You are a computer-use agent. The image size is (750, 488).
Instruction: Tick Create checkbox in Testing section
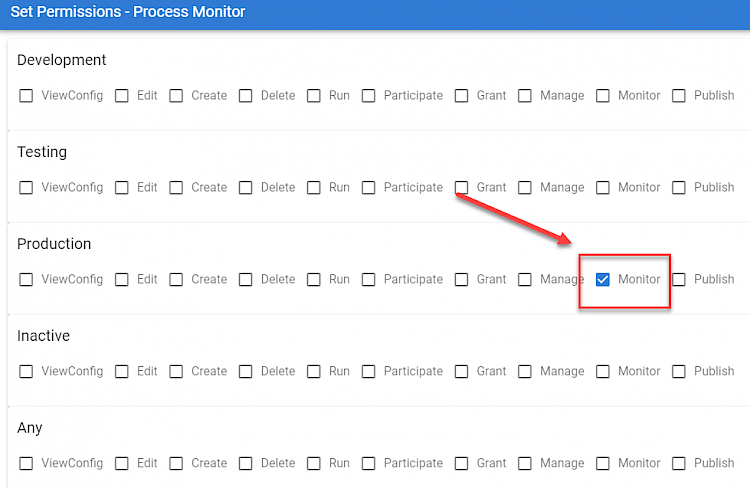(176, 188)
